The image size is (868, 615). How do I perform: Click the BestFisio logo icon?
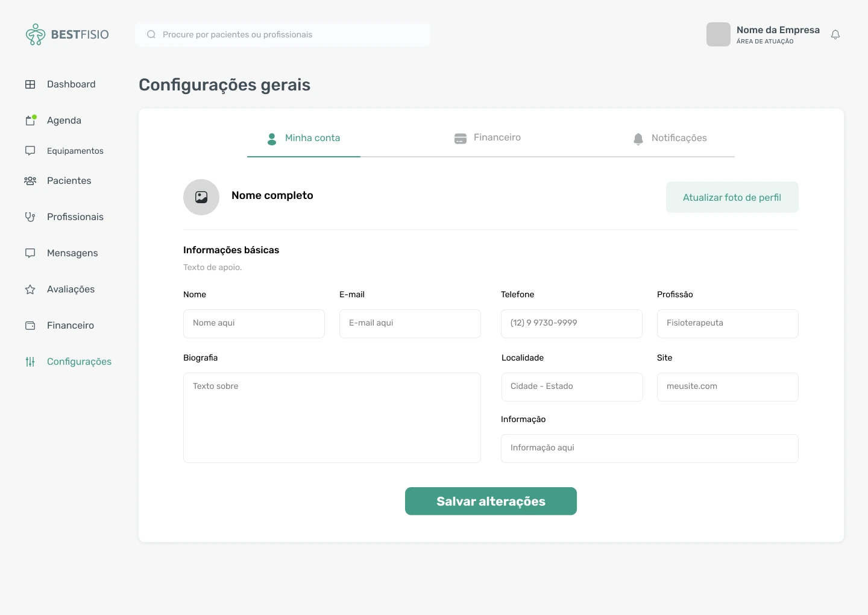click(36, 34)
